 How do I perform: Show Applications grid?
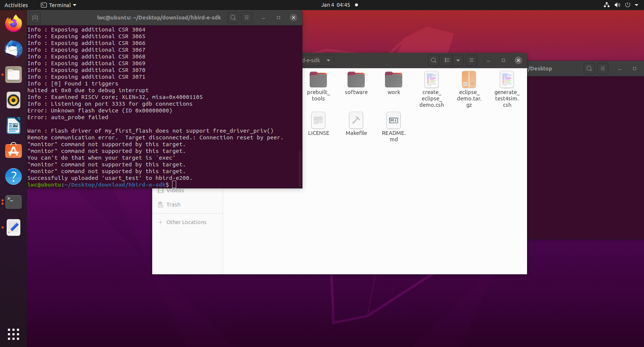13,334
